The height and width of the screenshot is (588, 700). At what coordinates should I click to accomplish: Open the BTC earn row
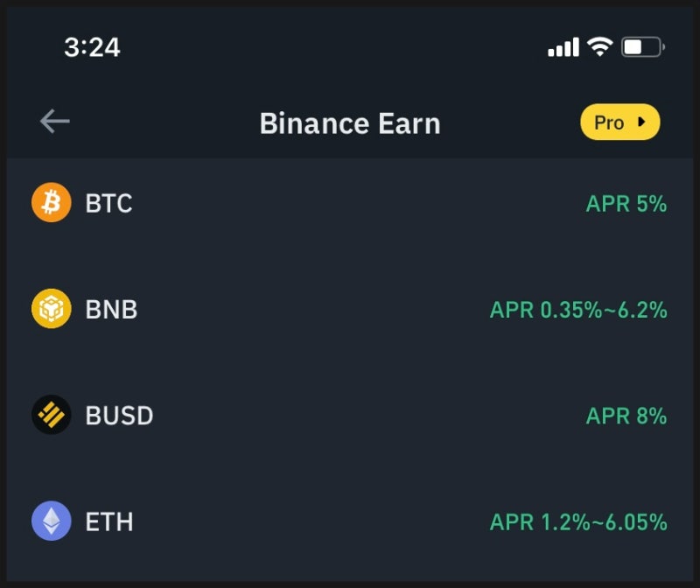coord(350,203)
